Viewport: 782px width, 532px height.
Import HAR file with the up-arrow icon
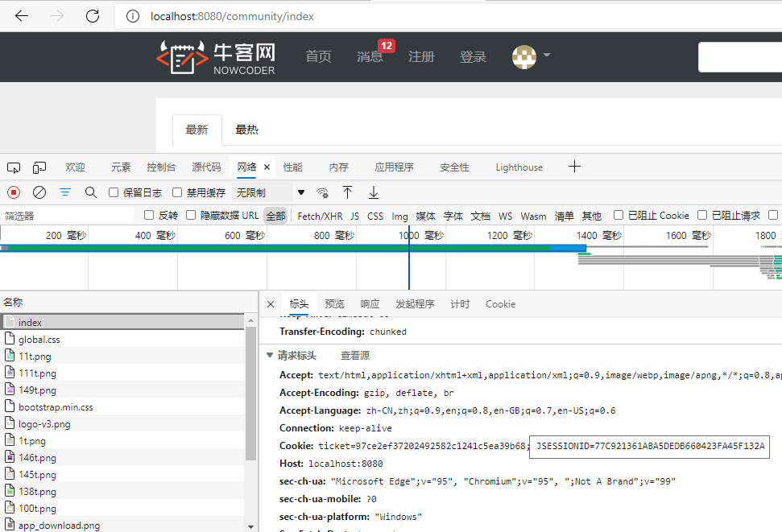(x=347, y=192)
